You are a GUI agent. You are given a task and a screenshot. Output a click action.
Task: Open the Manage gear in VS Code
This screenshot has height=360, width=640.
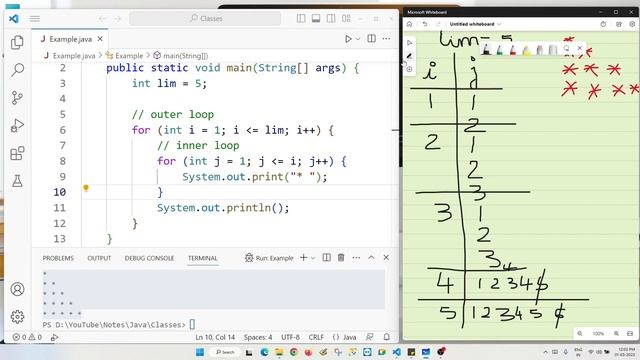[17, 316]
